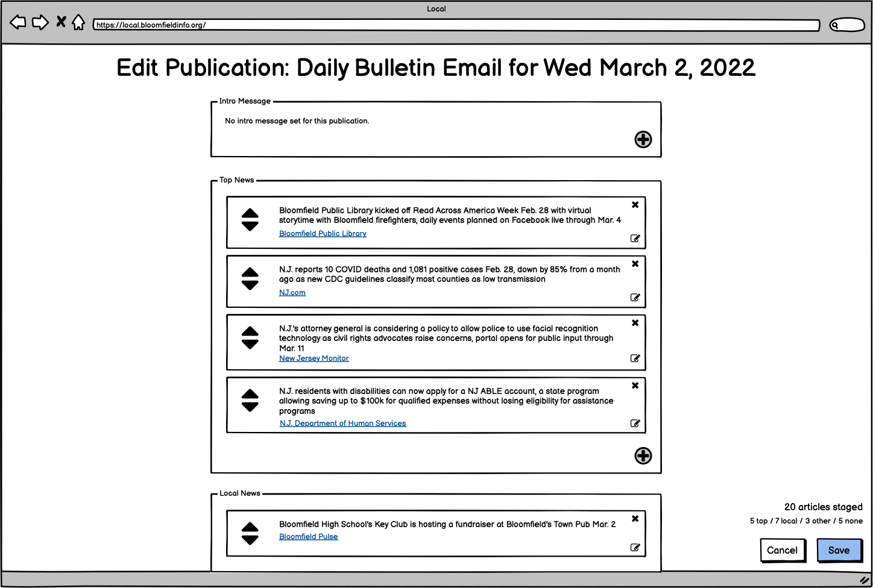873x588 pixels.
Task: Delete the NJ ABLE account article
Action: click(x=635, y=386)
